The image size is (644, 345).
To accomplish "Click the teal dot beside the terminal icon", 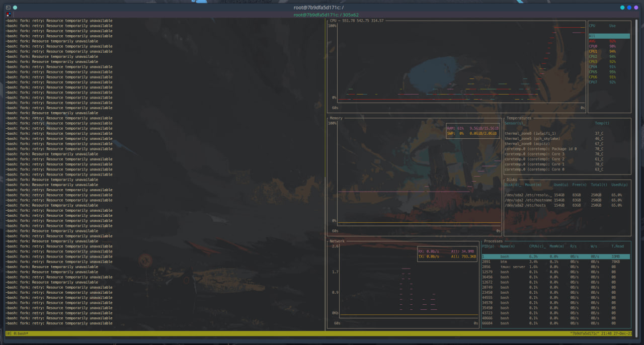I will [15, 8].
